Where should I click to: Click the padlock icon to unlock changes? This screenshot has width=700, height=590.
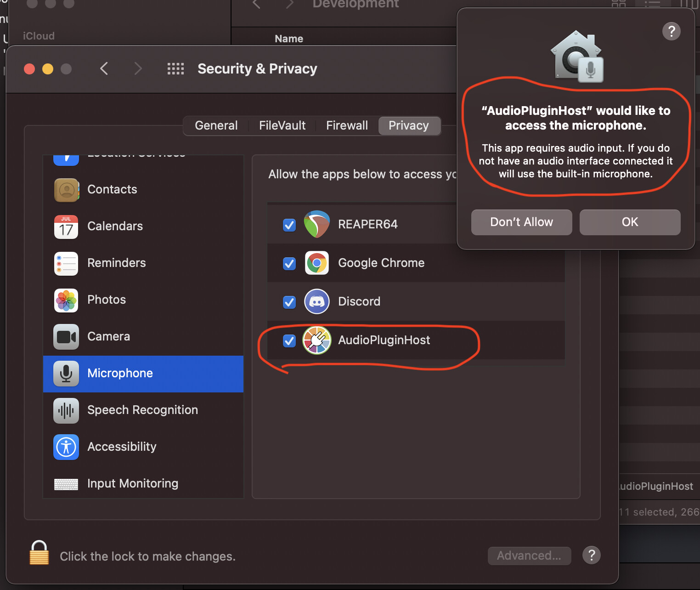(x=39, y=553)
